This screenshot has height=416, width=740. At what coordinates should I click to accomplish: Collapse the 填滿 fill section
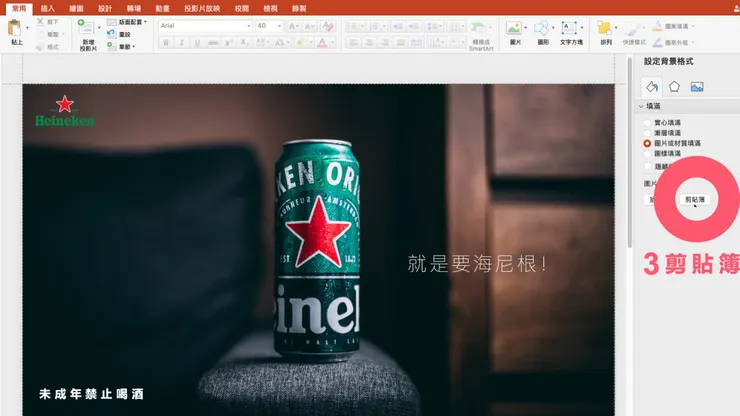point(641,106)
